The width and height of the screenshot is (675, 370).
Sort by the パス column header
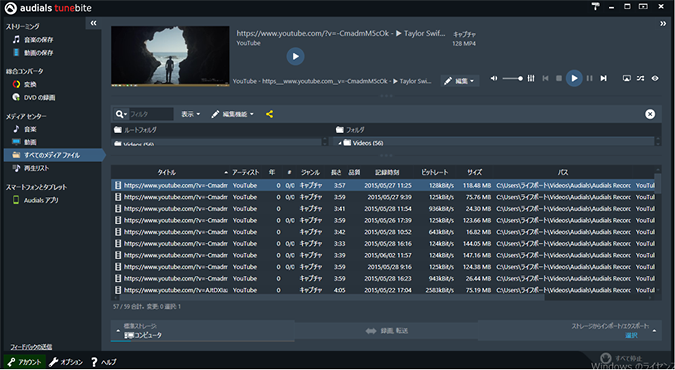pyautogui.click(x=563, y=172)
